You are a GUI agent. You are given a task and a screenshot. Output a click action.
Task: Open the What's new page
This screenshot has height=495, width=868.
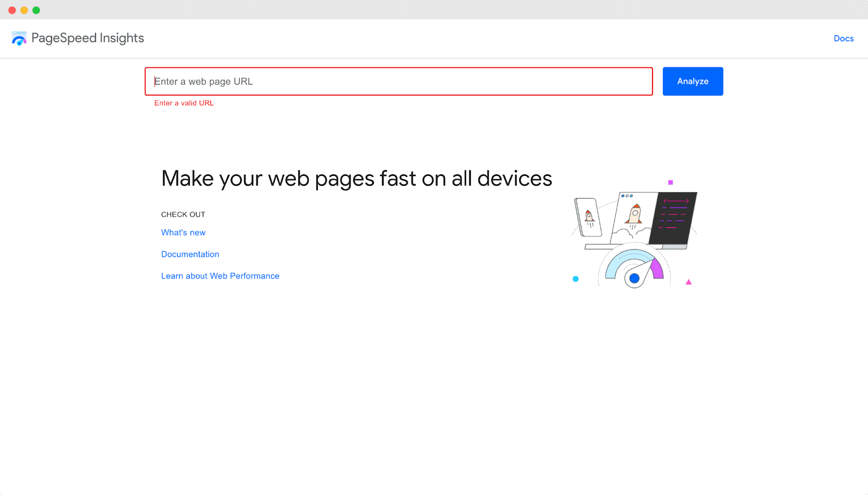pos(183,232)
